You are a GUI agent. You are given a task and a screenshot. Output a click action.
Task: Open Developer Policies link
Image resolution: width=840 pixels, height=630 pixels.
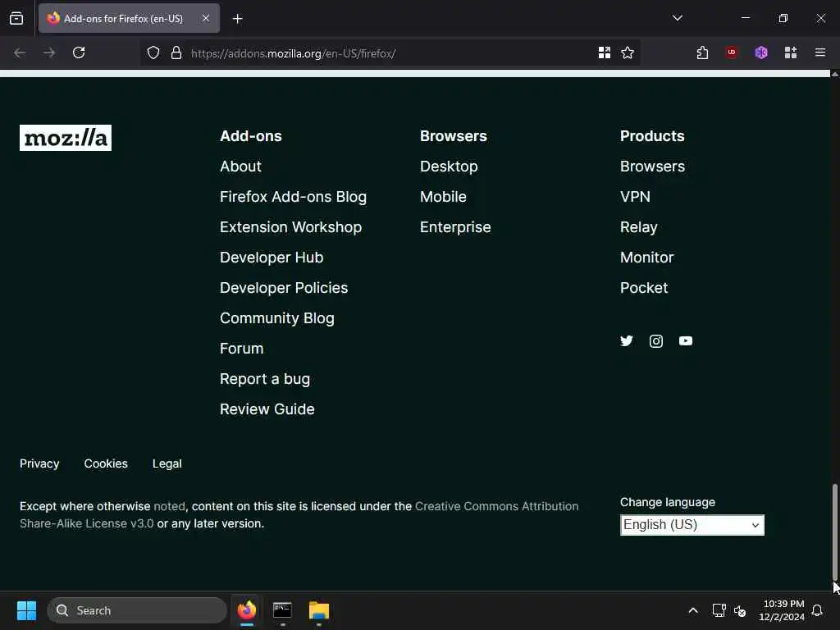284,288
